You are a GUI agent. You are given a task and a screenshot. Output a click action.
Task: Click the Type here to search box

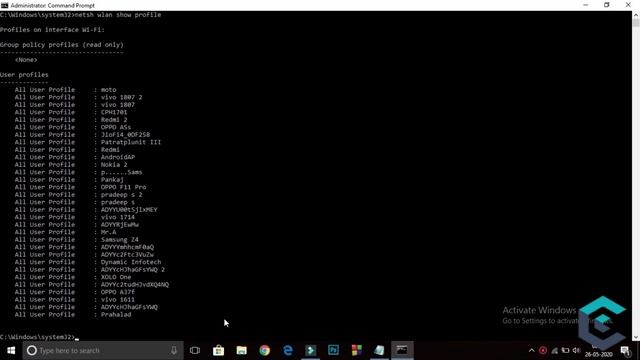(x=102, y=350)
